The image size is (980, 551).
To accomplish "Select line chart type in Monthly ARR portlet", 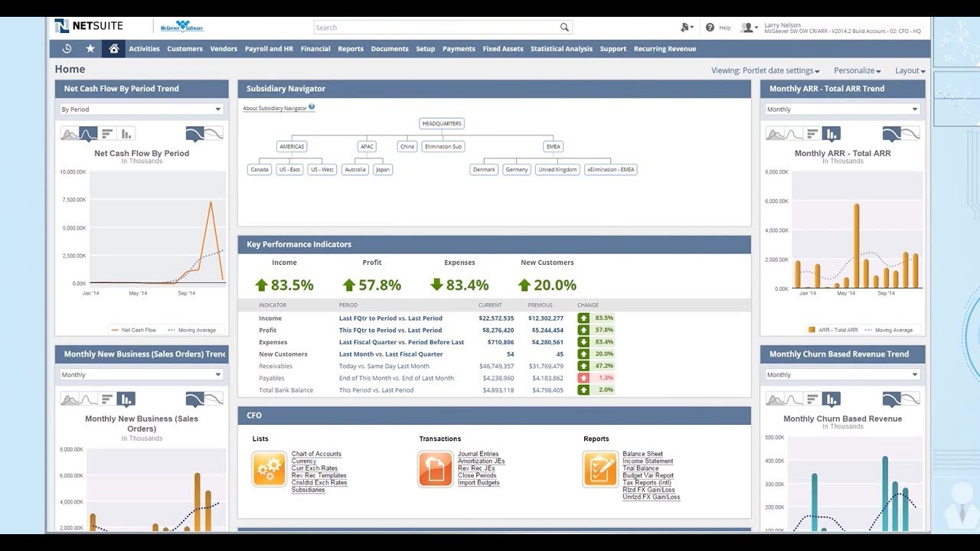I will tap(793, 134).
